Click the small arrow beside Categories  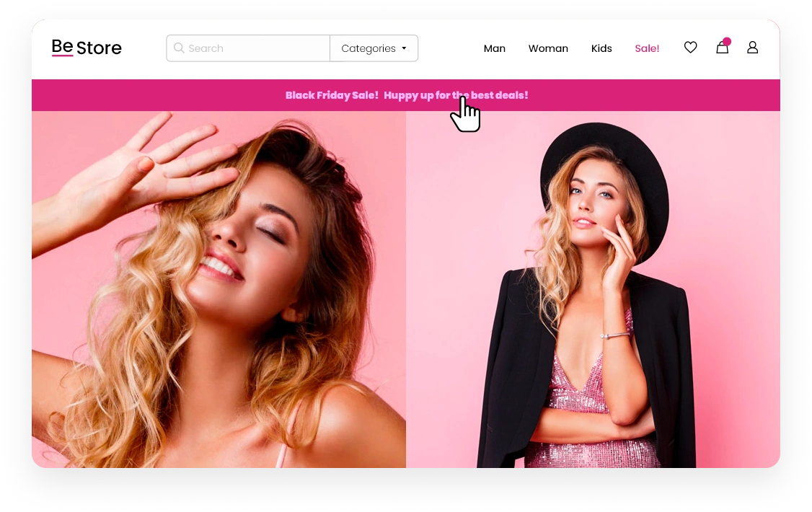tap(404, 48)
